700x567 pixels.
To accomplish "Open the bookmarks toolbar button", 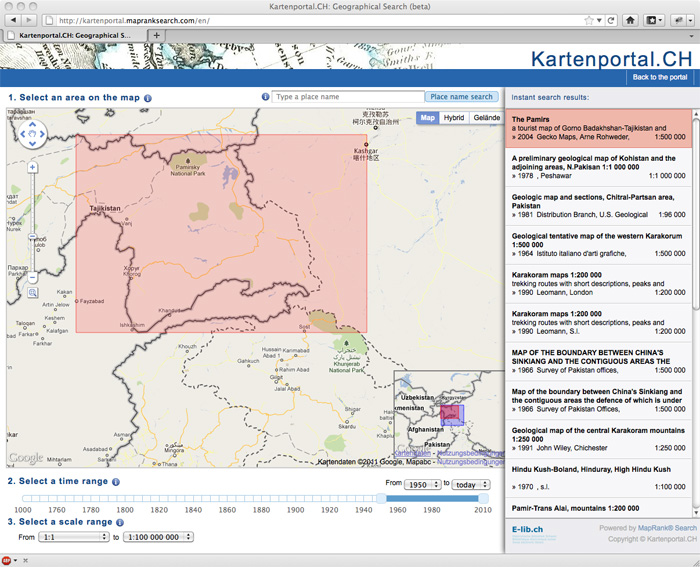I will [654, 20].
